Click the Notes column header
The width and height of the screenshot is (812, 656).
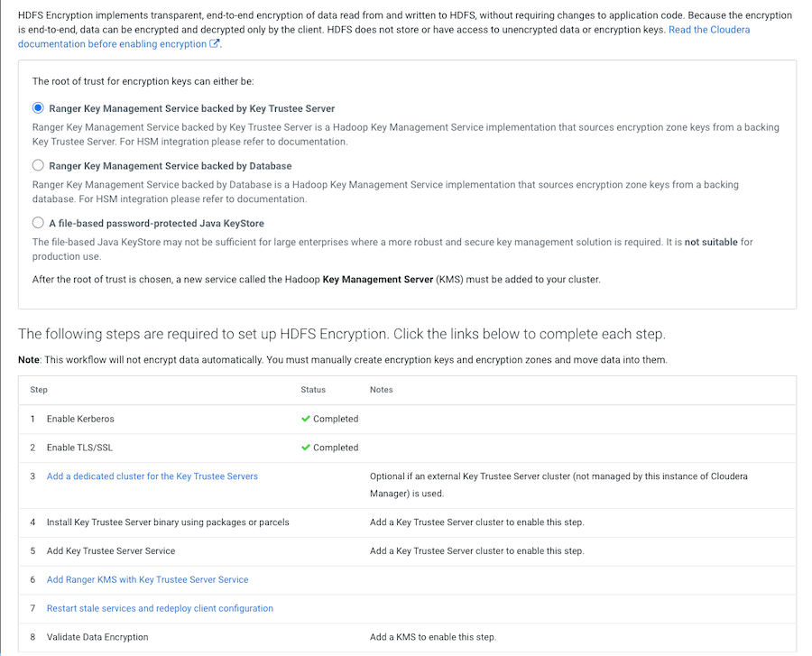click(382, 390)
